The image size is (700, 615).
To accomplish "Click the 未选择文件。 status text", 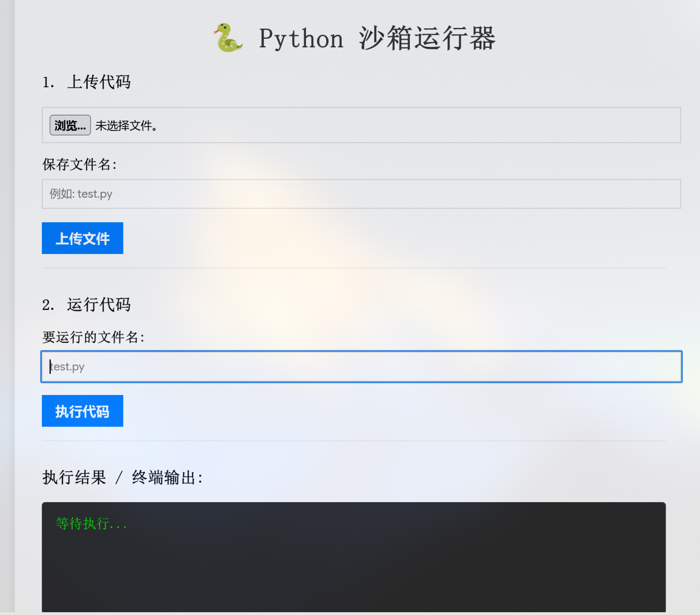I will pos(126,126).
